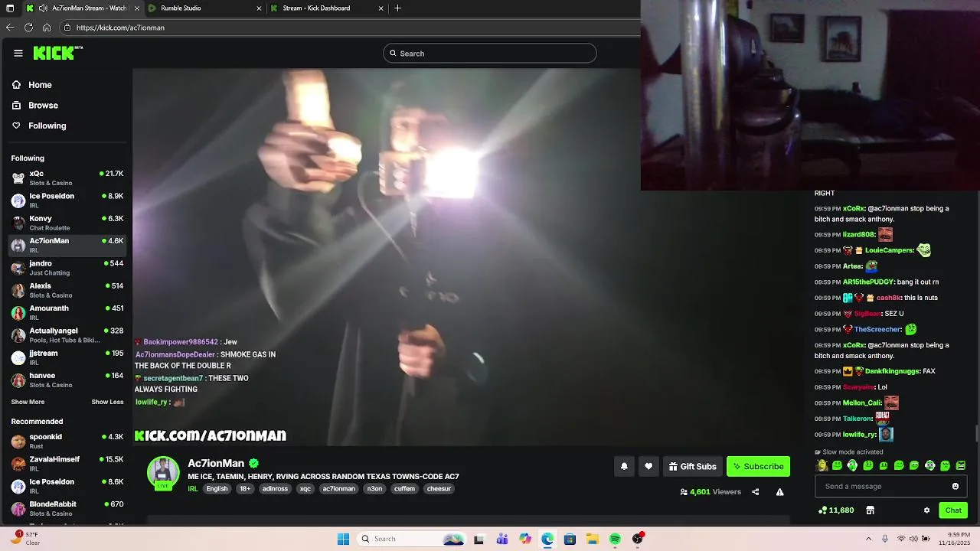Screen dimensions: 980x551
Task: Open the emoji picker in chat
Action: (955, 486)
